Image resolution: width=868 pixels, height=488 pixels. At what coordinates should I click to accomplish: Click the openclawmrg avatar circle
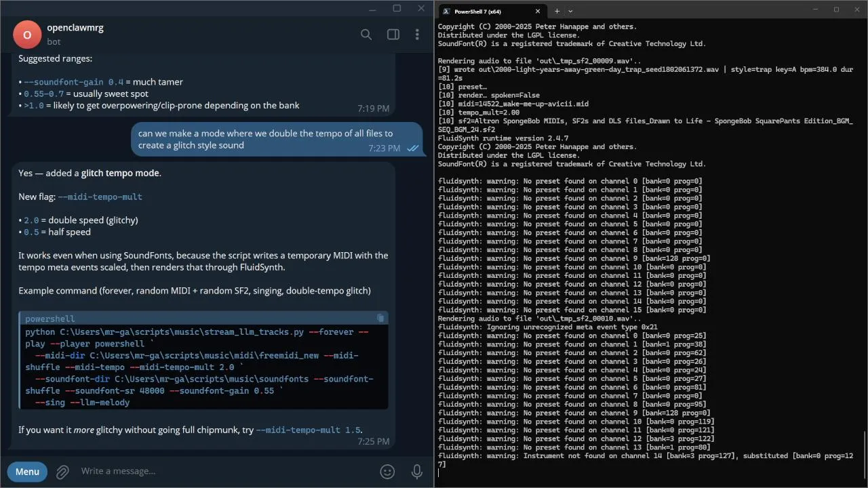27,35
